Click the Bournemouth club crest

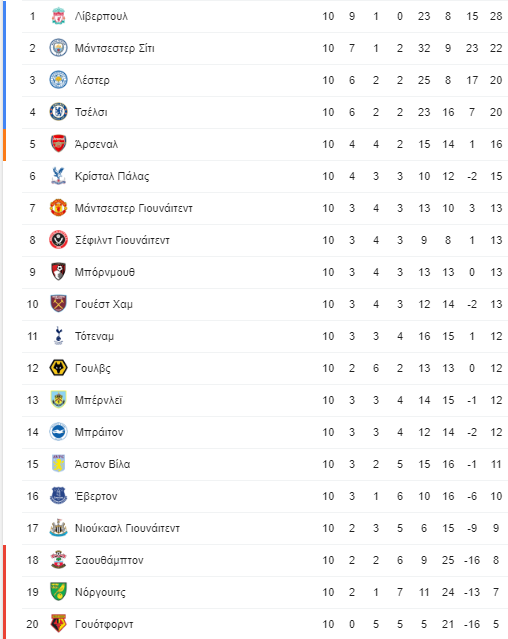58,272
